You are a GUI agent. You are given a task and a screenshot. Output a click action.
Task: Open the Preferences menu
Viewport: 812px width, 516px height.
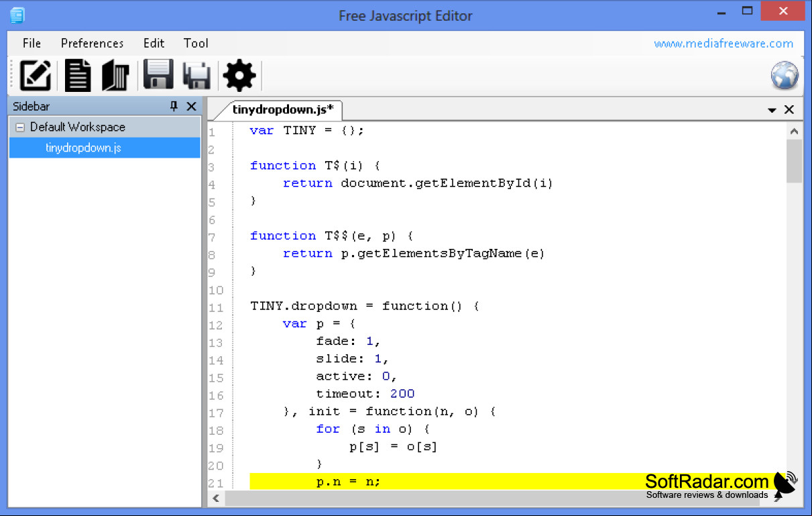[x=92, y=43]
